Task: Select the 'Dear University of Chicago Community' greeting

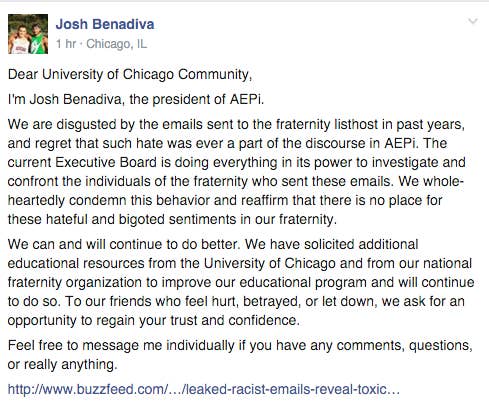Action: (130, 74)
